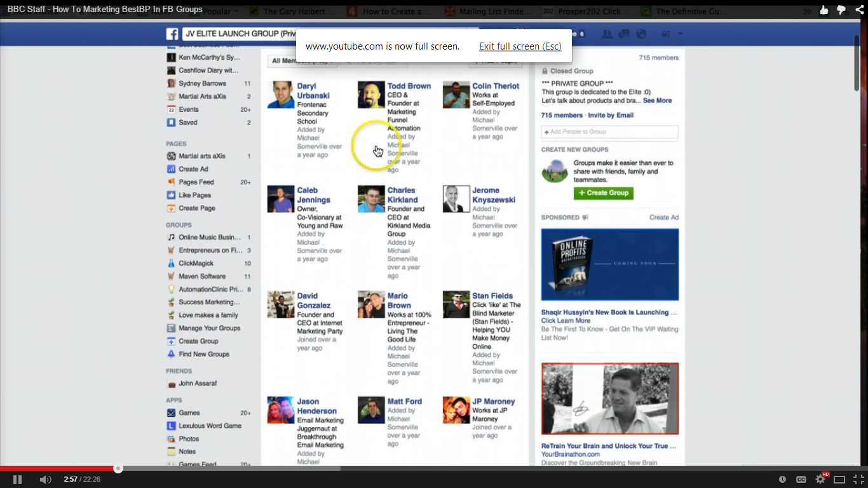Click Caleb Jennings' profile photo
Image resolution: width=868 pixels, height=488 pixels.
[280, 199]
